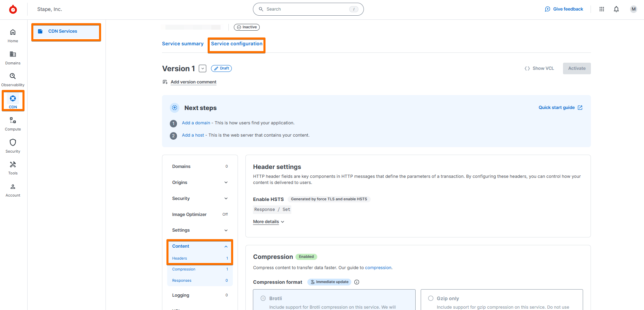This screenshot has height=310, width=644.
Task: Switch to the Service configuration tab
Action: 237,44
